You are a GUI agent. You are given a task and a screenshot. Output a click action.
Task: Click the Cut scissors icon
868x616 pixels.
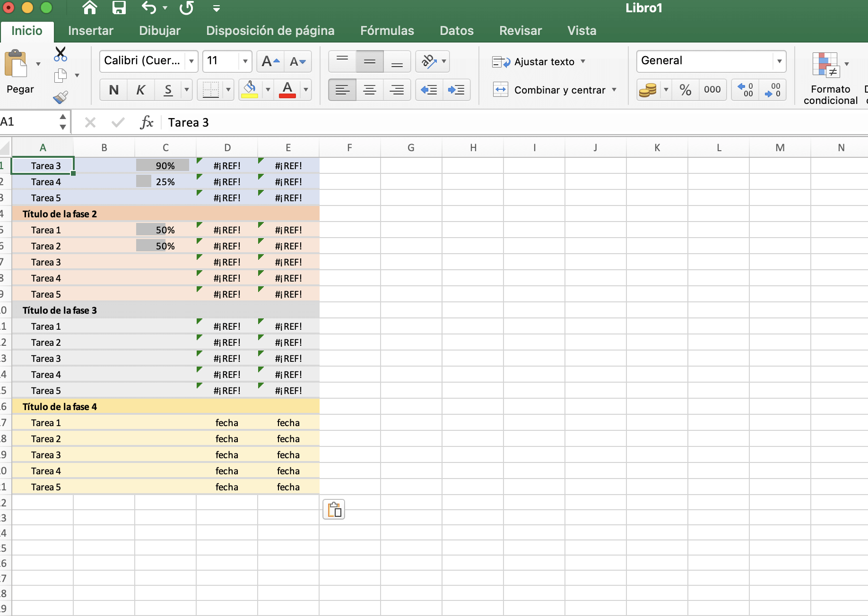(61, 54)
